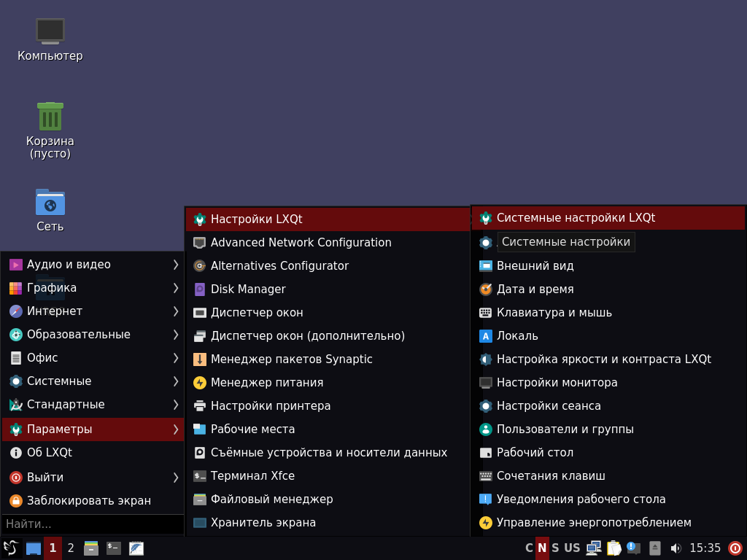Open the feather text editor in taskbar
747x560 pixels.
click(x=136, y=548)
